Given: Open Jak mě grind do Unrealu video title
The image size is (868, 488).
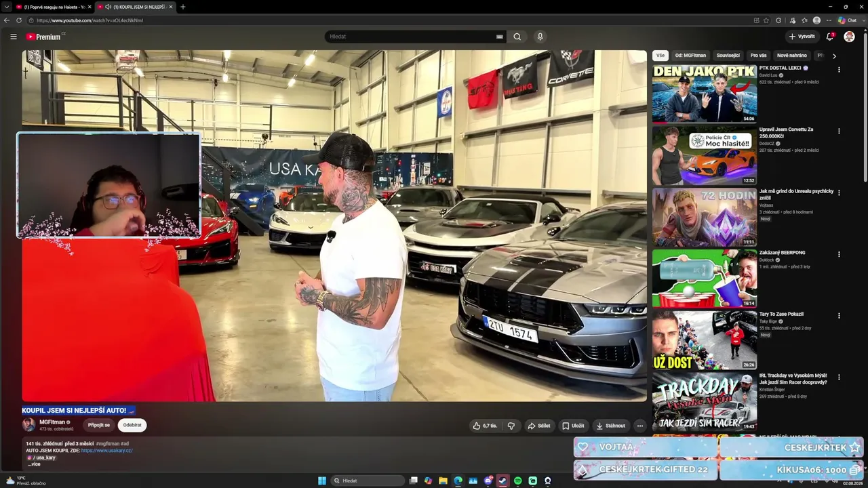Looking at the screenshot, I should 796,194.
